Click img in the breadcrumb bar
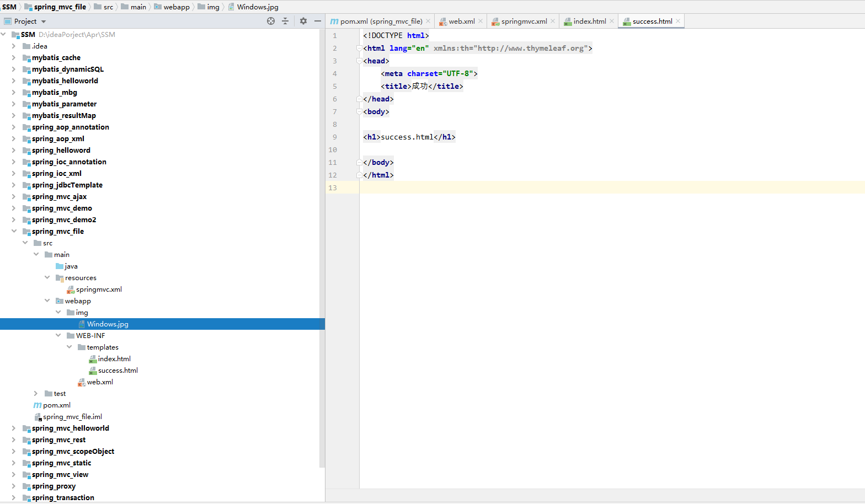The width and height of the screenshot is (865, 504). [209, 7]
